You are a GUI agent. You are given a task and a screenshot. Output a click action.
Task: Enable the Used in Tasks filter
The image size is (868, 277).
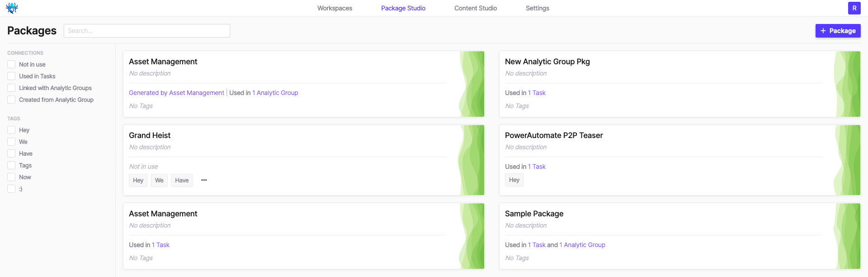tap(11, 76)
